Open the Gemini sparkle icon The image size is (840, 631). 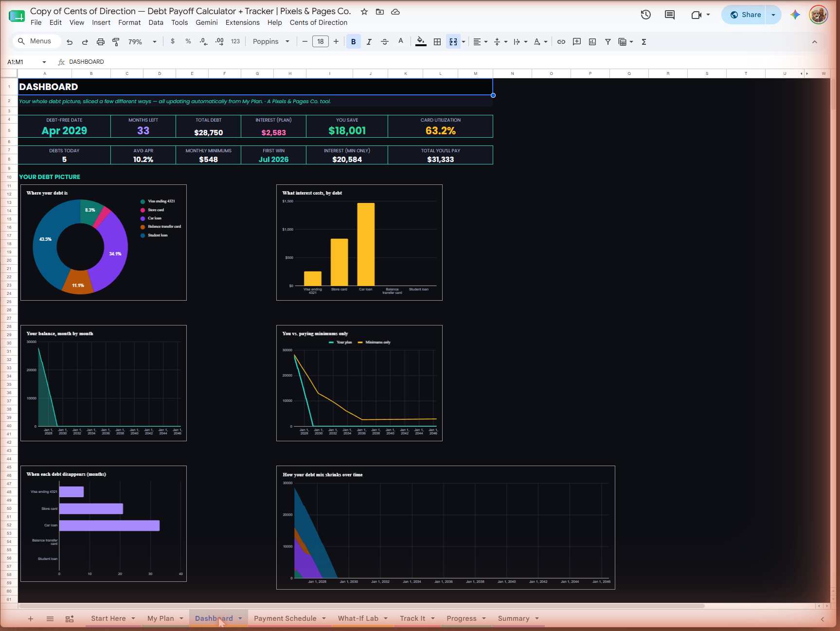[795, 15]
